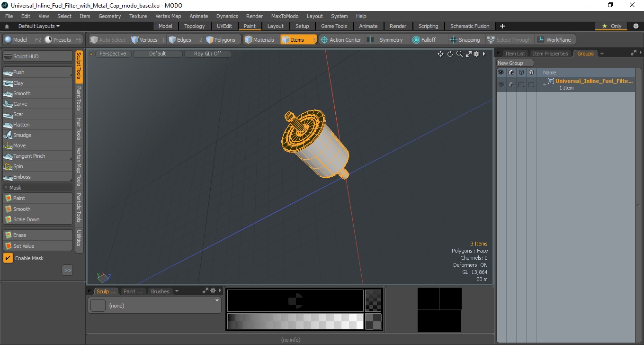The height and width of the screenshot is (345, 644).
Task: Activate the Smudge sculpt tool
Action: pos(37,135)
